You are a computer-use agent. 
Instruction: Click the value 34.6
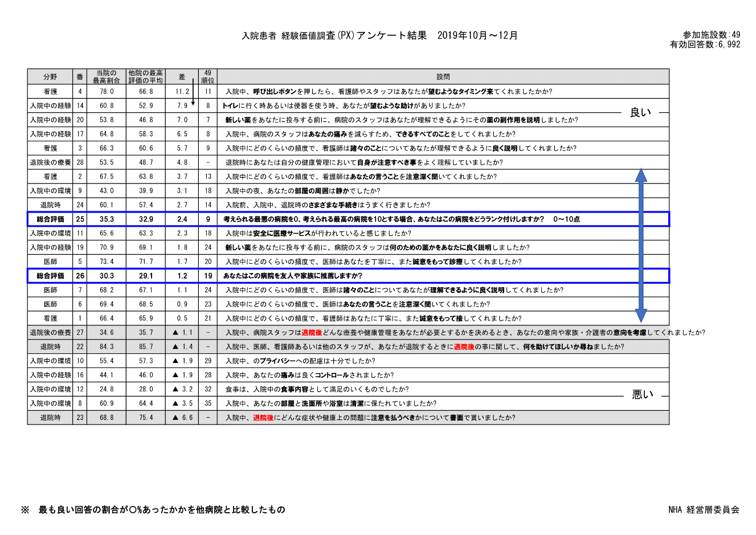coord(107,333)
